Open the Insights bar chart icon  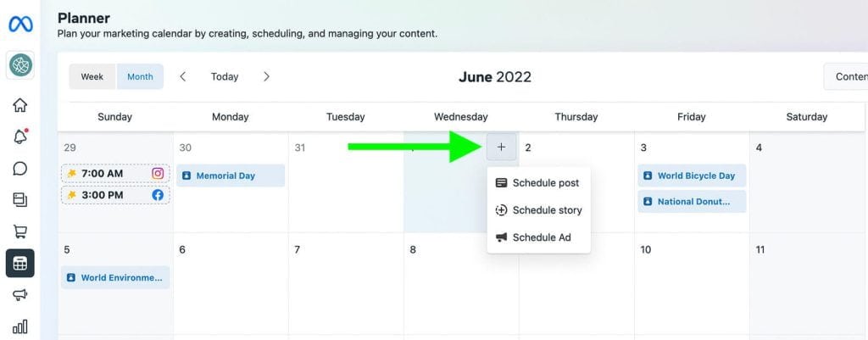click(x=19, y=326)
